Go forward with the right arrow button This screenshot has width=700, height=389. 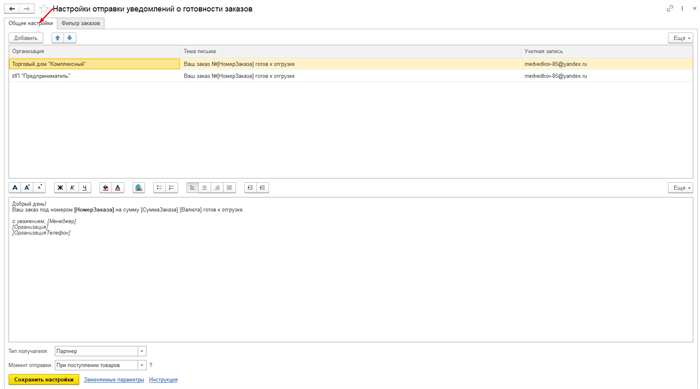27,8
